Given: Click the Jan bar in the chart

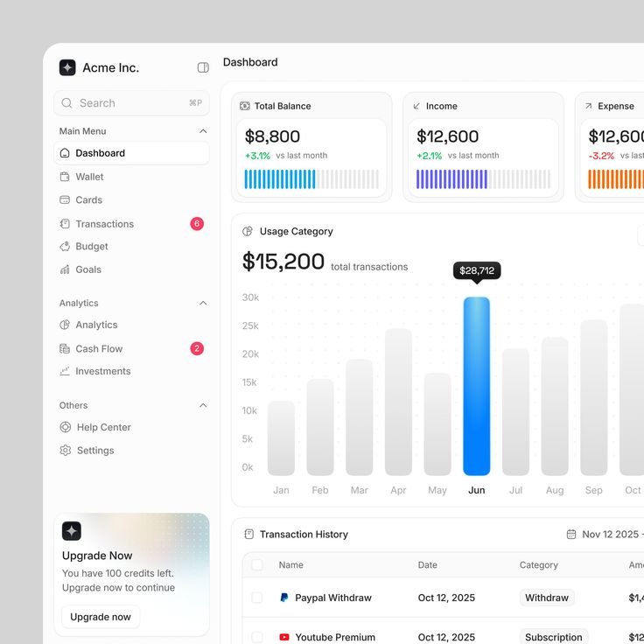Looking at the screenshot, I should [x=281, y=437].
